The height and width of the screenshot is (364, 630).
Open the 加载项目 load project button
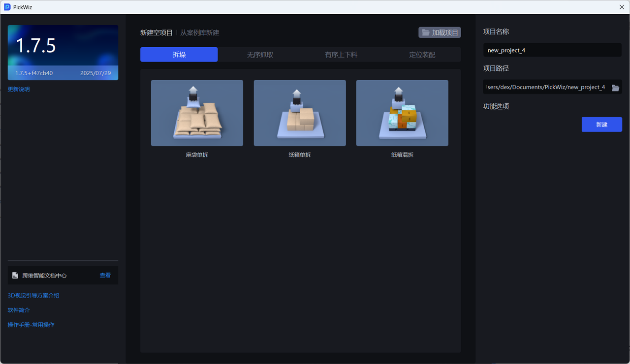(440, 32)
